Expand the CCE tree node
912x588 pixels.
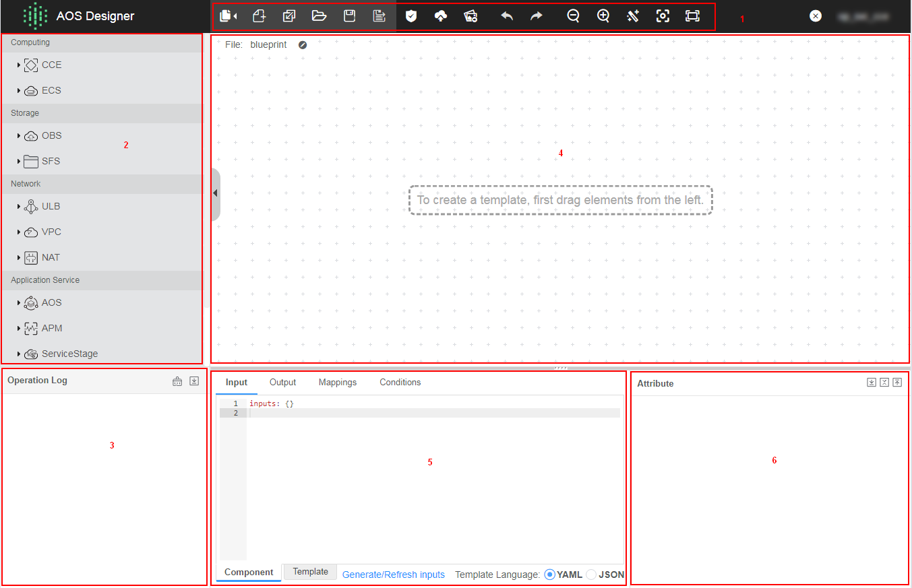click(x=19, y=65)
